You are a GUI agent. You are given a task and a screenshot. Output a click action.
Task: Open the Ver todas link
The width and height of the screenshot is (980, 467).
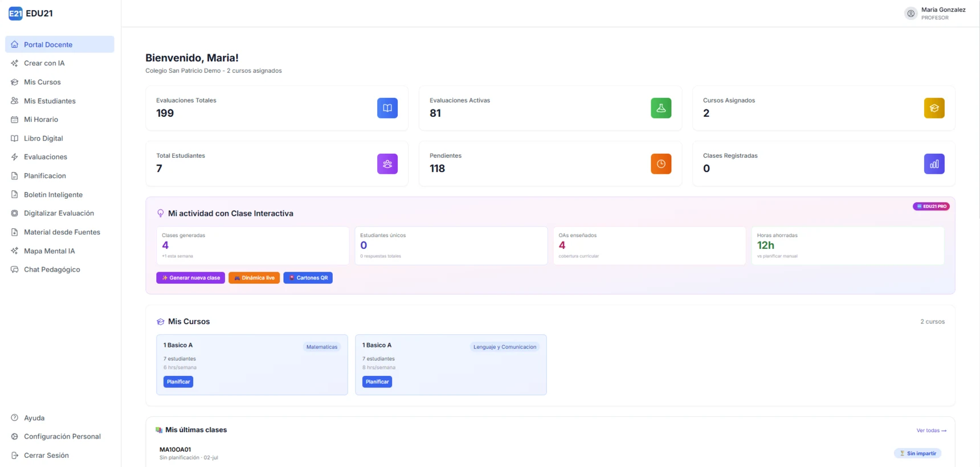pyautogui.click(x=931, y=431)
